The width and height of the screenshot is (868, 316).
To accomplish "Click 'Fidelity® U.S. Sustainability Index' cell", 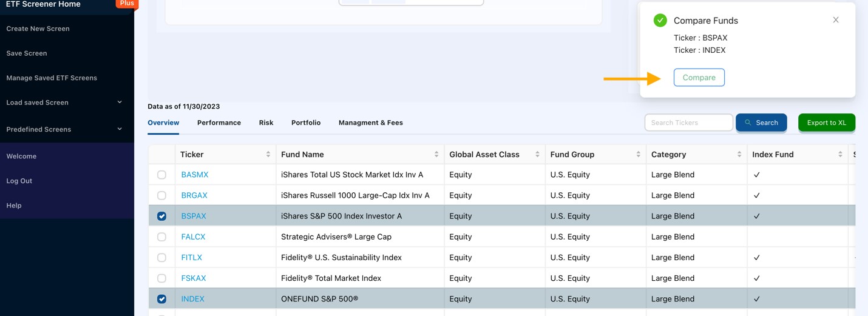I will click(341, 257).
